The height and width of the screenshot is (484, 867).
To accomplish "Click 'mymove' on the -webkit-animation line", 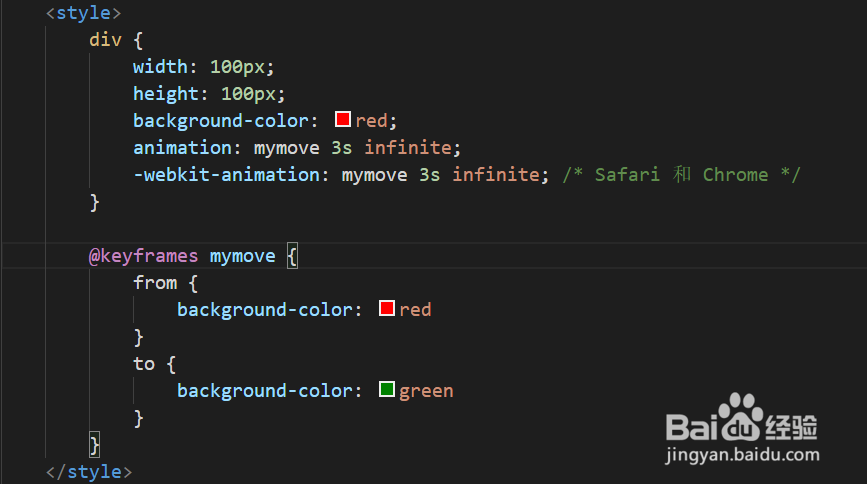I will pyautogui.click(x=374, y=175).
